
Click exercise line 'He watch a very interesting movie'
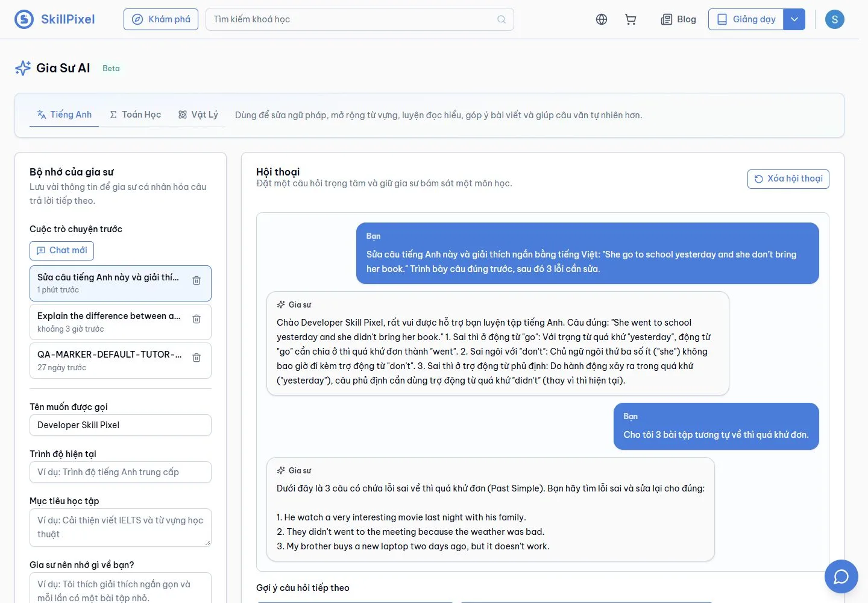(401, 517)
